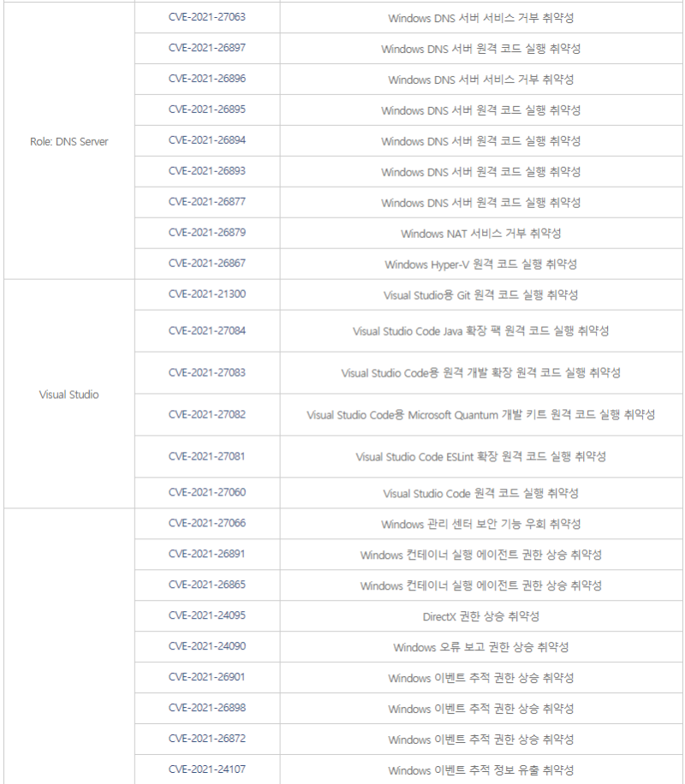
Task: Click the CVE-2021-26896 entry
Action: pyautogui.click(x=206, y=79)
